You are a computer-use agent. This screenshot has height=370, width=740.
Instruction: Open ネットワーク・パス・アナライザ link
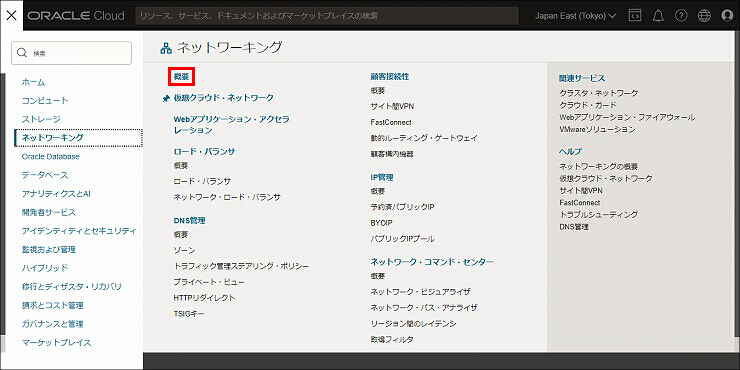coord(424,308)
